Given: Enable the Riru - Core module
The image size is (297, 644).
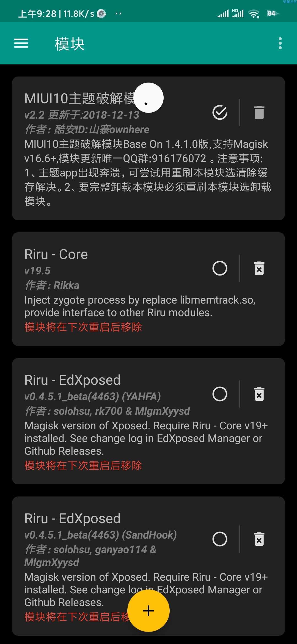Looking at the screenshot, I should [x=220, y=268].
